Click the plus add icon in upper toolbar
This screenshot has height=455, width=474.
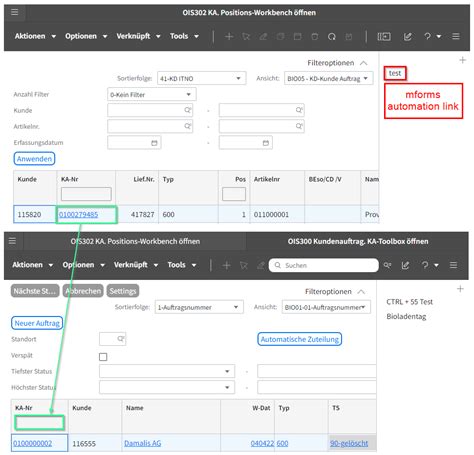pyautogui.click(x=229, y=36)
